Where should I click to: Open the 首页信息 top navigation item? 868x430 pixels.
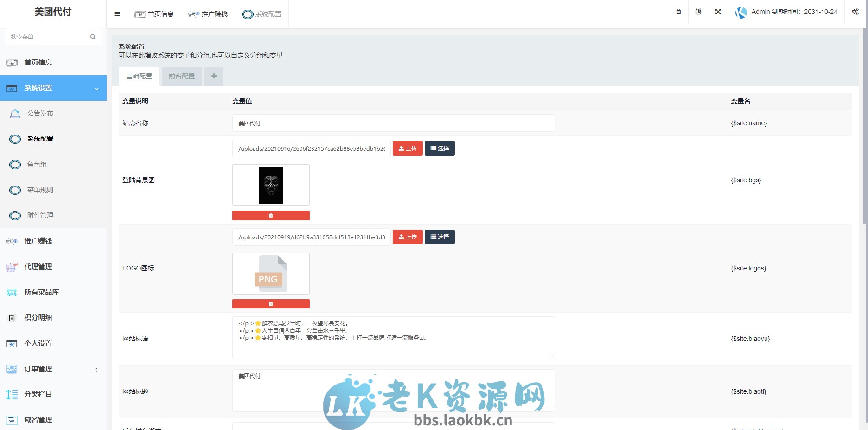154,13
